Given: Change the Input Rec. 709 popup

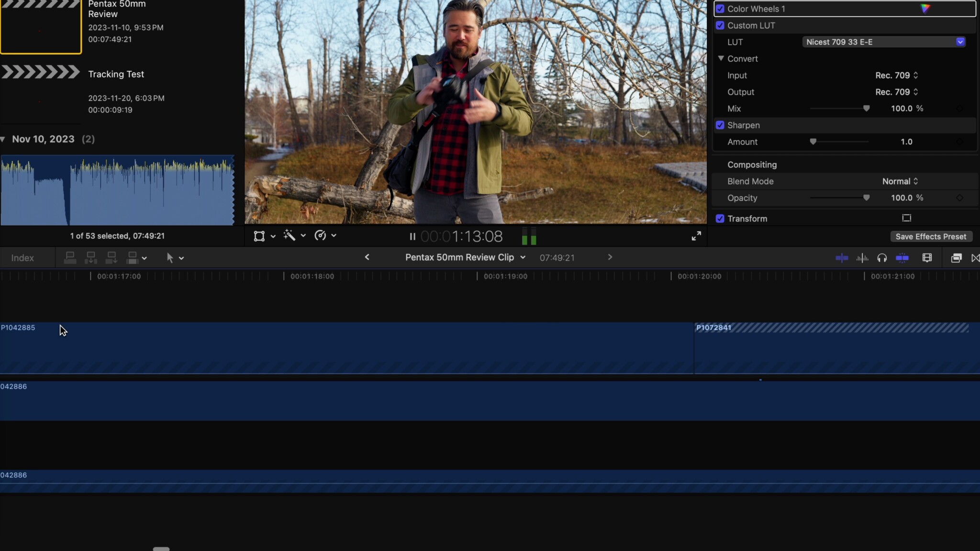Looking at the screenshot, I should click(896, 76).
